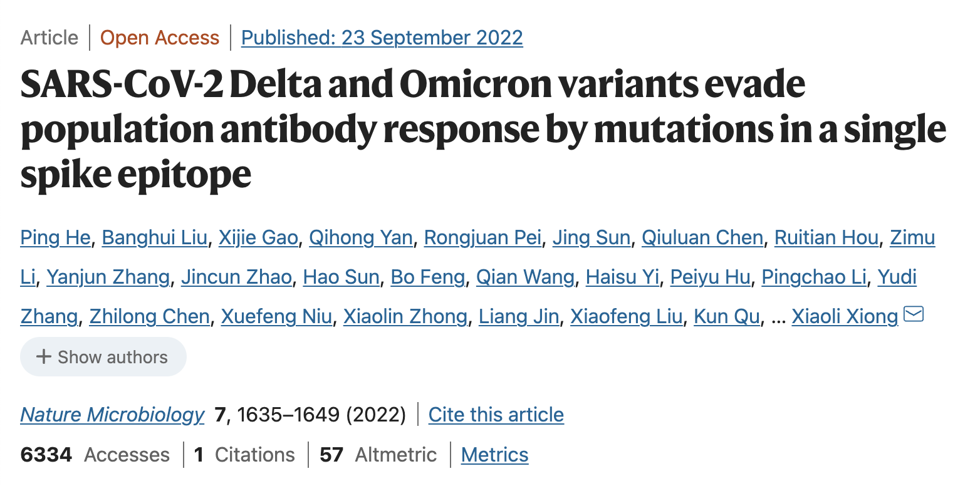View author Rongjuan Pei
This screenshot has width=980, height=486.
pos(482,238)
